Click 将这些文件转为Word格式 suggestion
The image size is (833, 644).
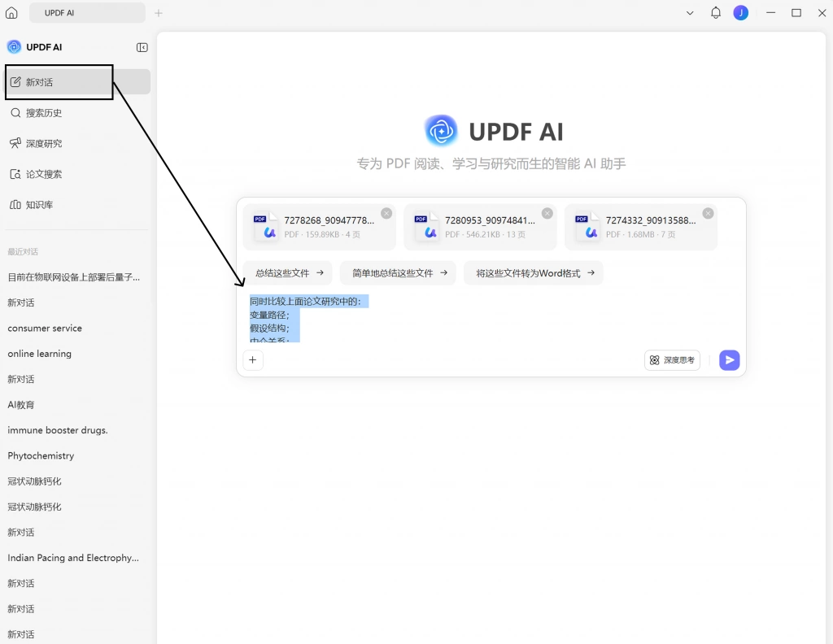click(x=534, y=273)
